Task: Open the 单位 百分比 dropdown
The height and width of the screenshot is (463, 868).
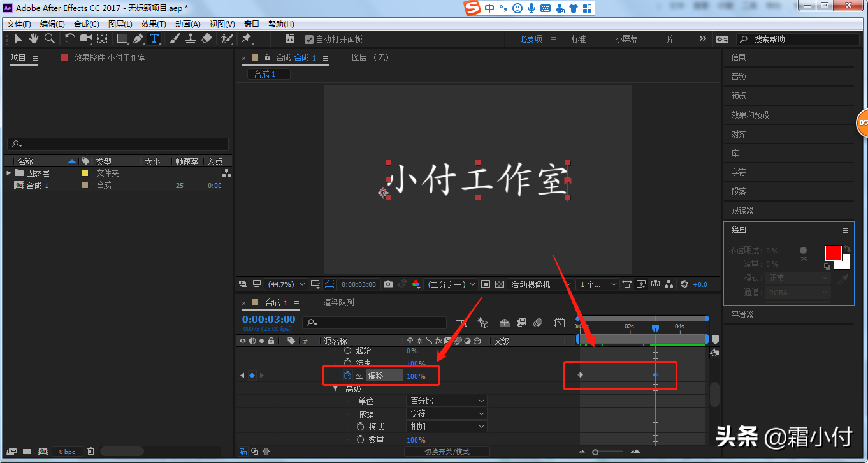Action: pyautogui.click(x=447, y=401)
